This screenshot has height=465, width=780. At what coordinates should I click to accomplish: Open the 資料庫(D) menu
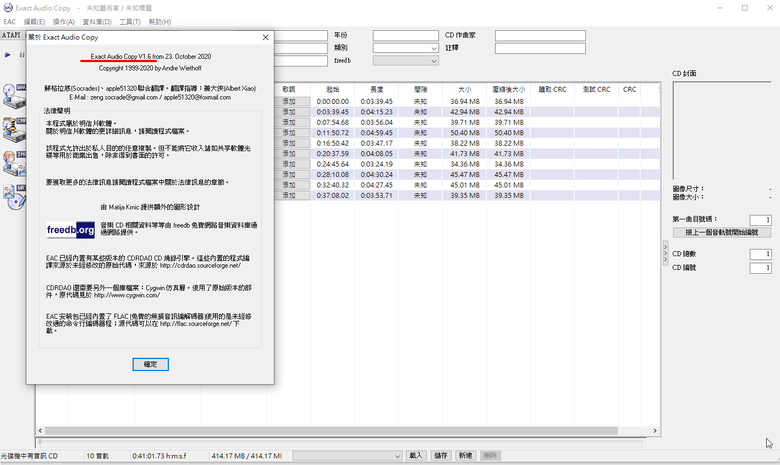(x=97, y=22)
